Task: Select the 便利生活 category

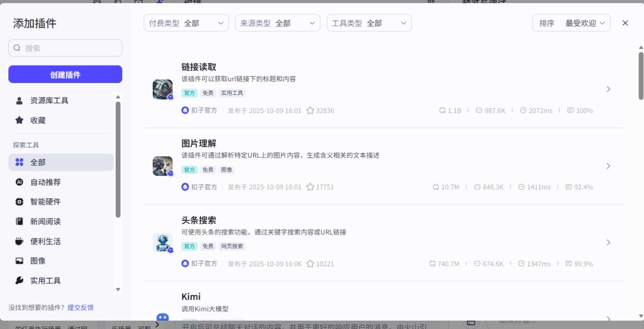Action: [61, 241]
